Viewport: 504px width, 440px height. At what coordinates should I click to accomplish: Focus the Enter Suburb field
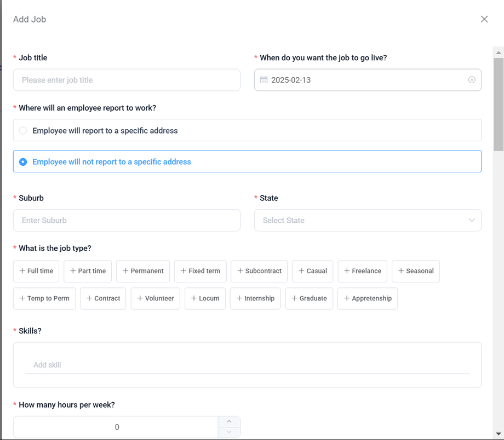(x=127, y=221)
